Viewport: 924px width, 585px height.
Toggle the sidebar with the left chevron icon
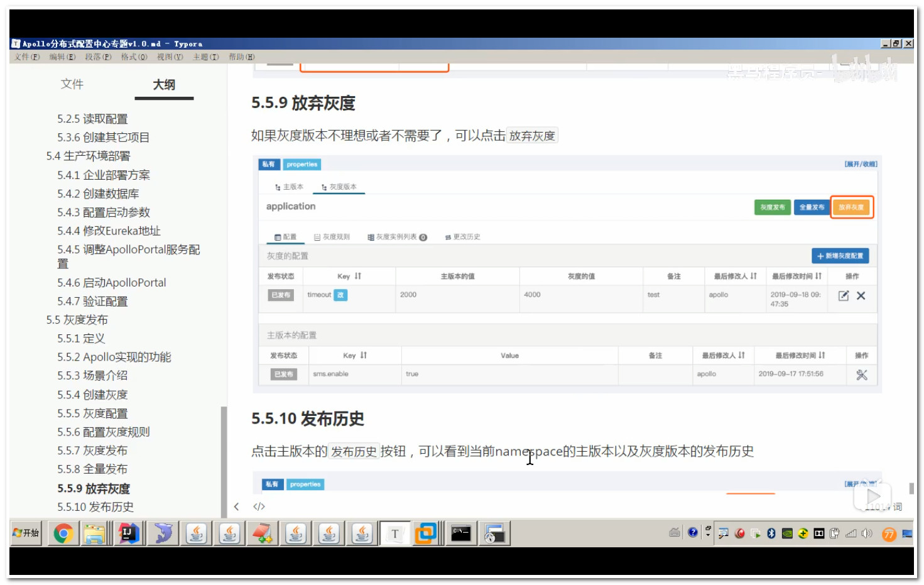pyautogui.click(x=236, y=506)
